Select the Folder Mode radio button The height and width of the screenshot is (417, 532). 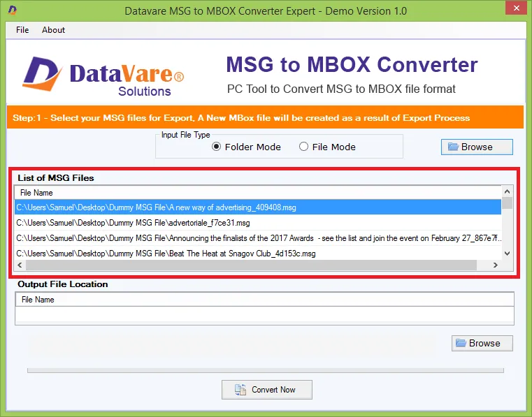(x=246, y=147)
